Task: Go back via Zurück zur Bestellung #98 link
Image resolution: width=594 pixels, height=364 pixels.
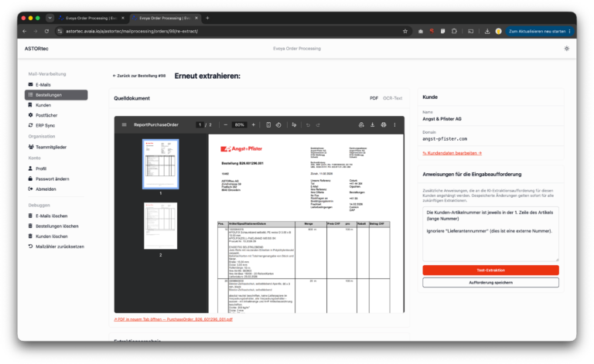Action: (139, 76)
